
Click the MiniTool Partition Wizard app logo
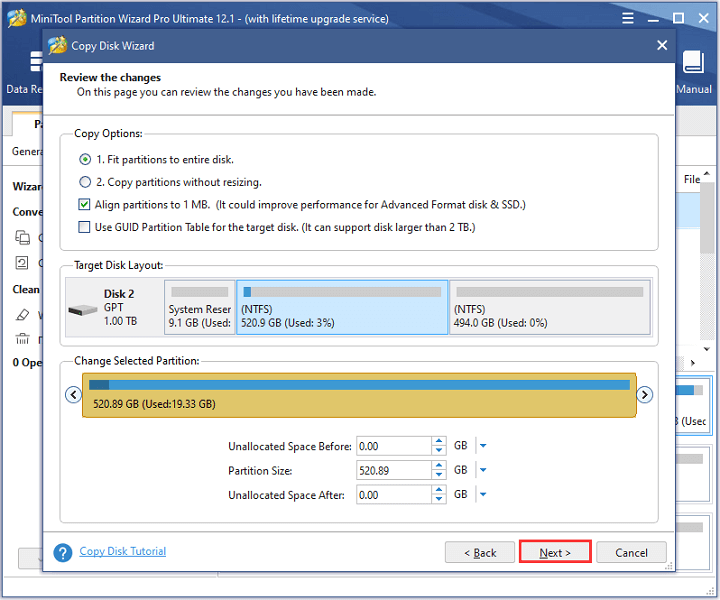click(x=17, y=18)
